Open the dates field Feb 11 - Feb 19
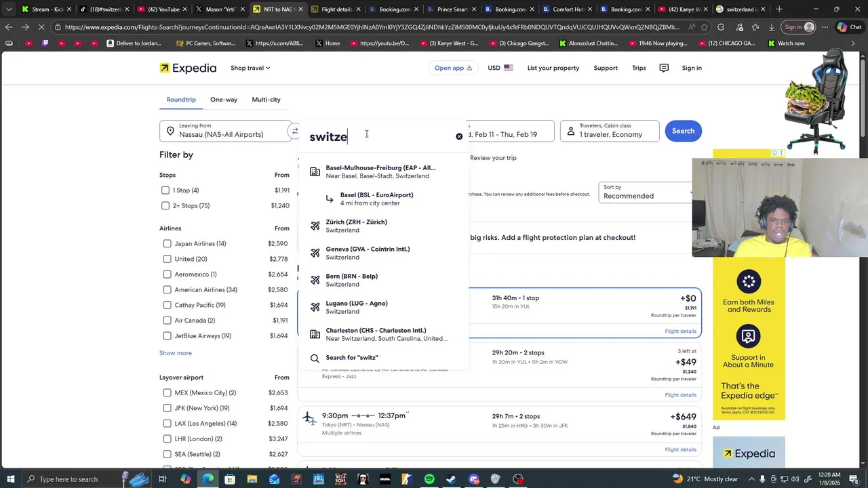The width and height of the screenshot is (868, 488). coord(511,131)
